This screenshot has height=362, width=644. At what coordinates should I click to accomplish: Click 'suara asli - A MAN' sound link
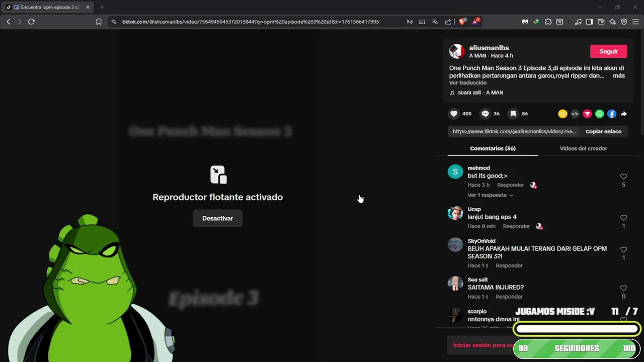[480, 93]
